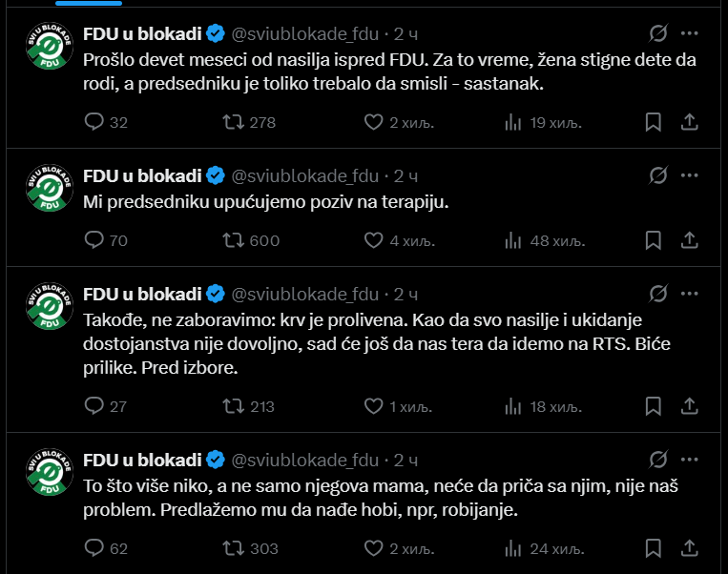Bookmark the 'poziv na terapiju' tweet
Image resolution: width=728 pixels, height=574 pixels.
tap(654, 240)
